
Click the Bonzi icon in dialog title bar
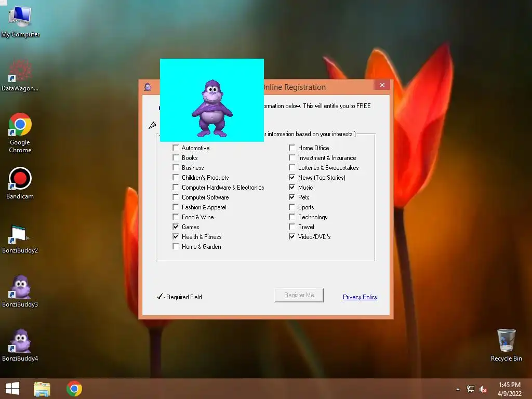(x=148, y=87)
